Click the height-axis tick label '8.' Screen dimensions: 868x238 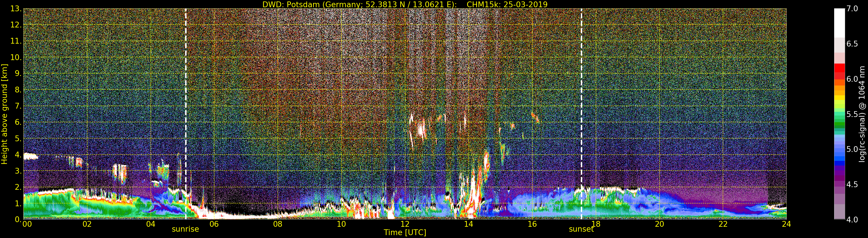[18, 90]
